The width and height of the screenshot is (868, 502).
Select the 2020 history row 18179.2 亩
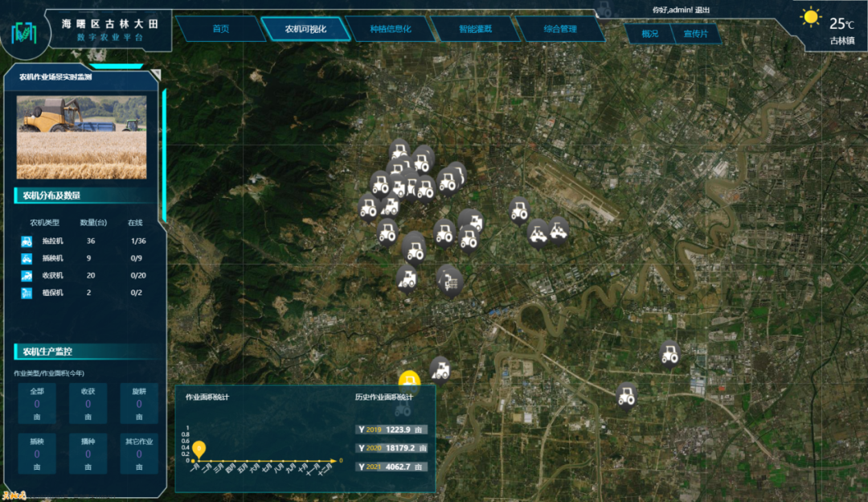[x=391, y=448]
